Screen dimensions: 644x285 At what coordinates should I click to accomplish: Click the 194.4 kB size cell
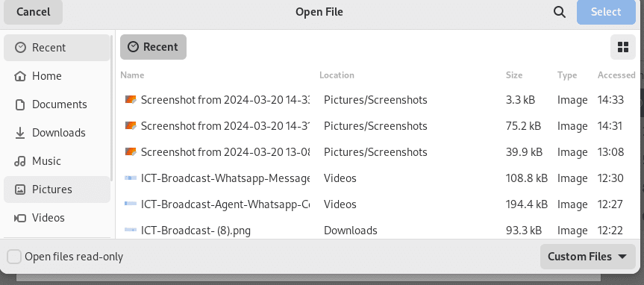[527, 204]
